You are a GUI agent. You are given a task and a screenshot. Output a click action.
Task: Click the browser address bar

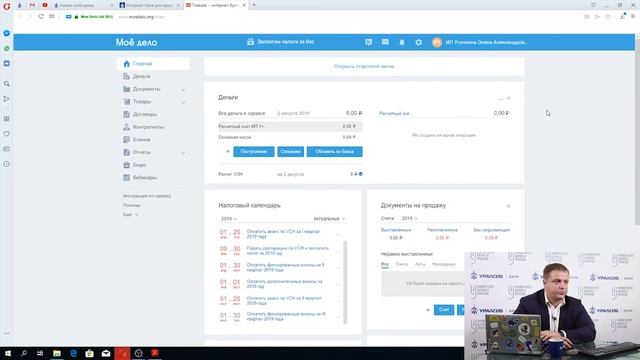[x=318, y=17]
